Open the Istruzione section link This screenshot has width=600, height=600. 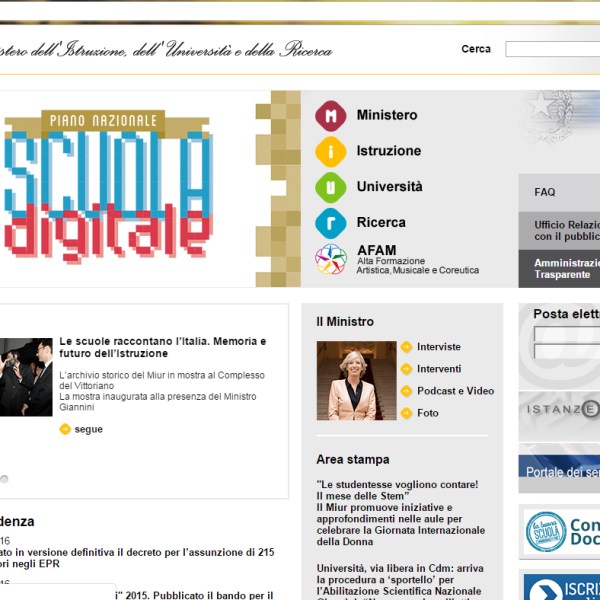[389, 151]
